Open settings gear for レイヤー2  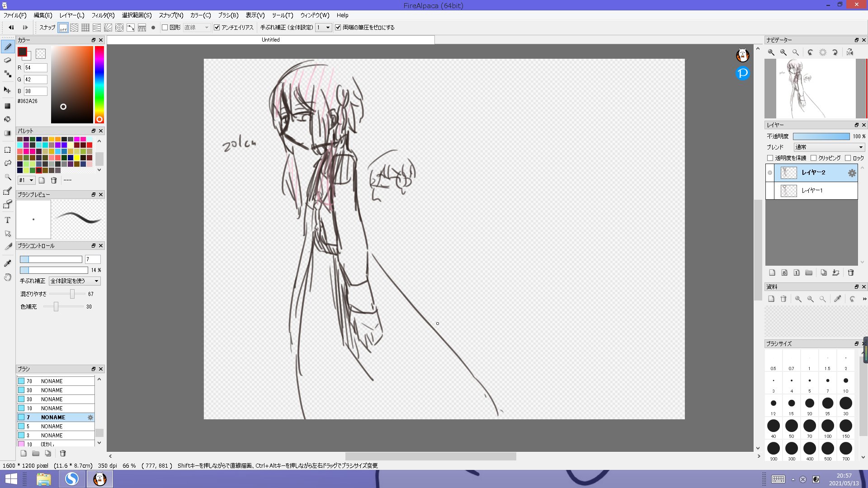click(x=852, y=173)
